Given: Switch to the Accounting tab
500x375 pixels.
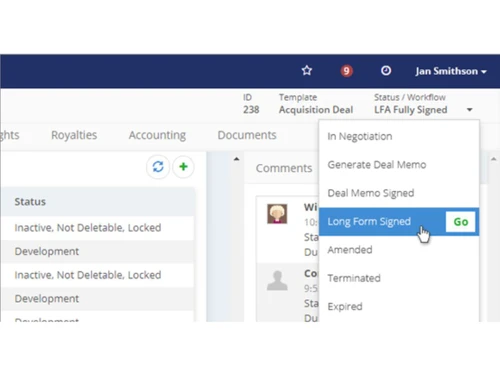Looking at the screenshot, I should tap(157, 135).
